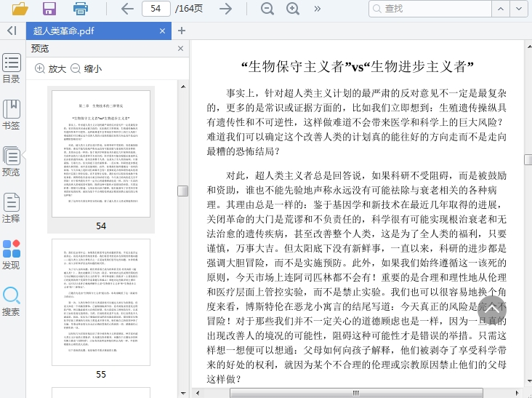The height and width of the screenshot is (398, 532).
Task: Close the 预览 preview panel
Action: click(x=181, y=49)
